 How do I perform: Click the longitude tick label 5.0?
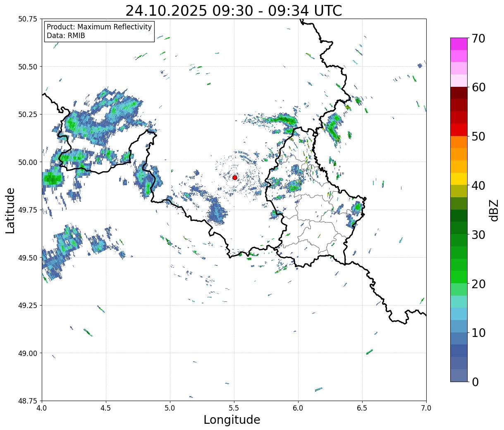click(170, 408)
